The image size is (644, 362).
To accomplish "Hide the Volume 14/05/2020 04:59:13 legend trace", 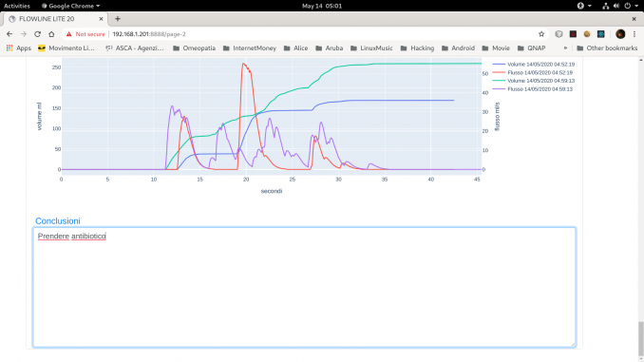I will point(534,81).
